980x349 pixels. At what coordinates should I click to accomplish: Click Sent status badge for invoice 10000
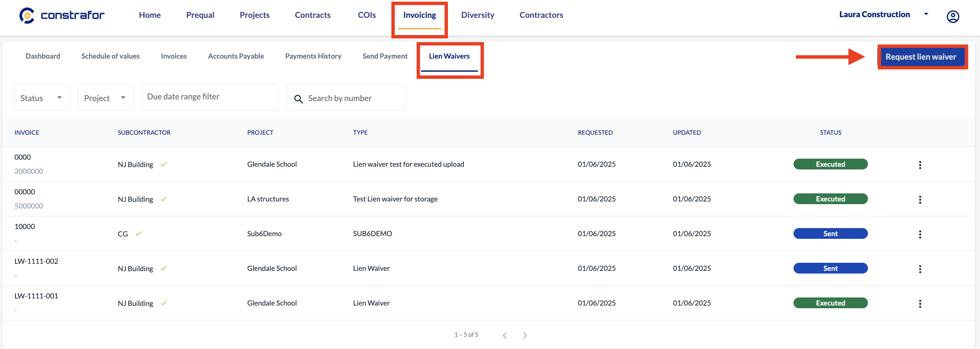830,233
